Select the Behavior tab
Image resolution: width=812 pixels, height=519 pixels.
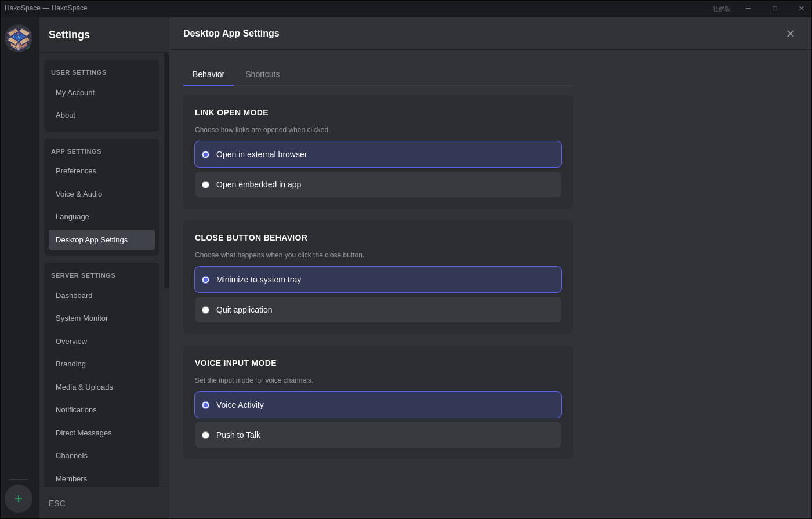[208, 74]
